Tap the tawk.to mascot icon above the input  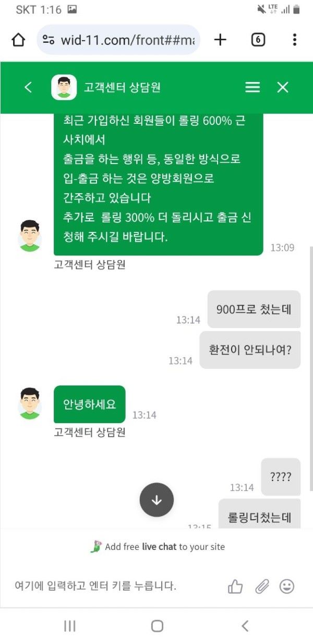point(97,547)
